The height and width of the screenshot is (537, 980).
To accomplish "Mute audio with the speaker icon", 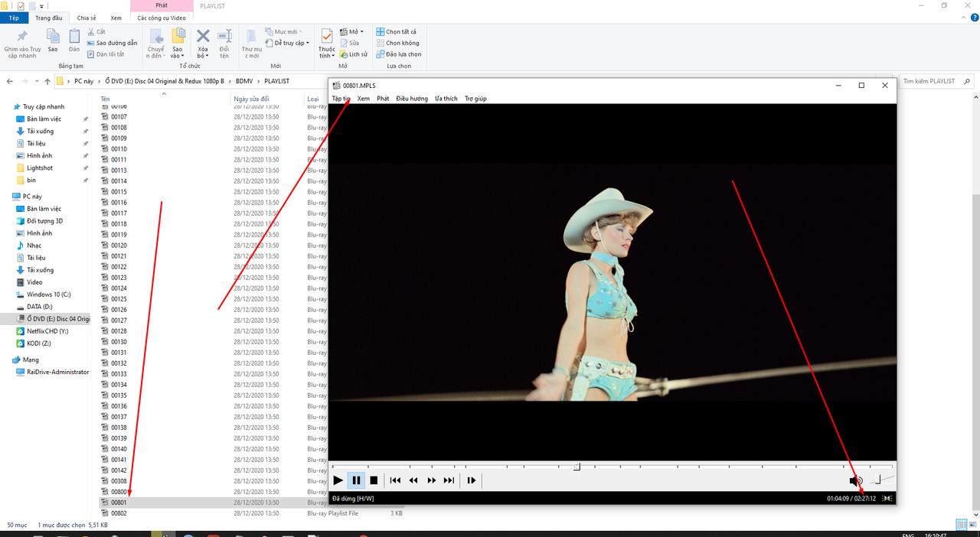I will (x=856, y=481).
